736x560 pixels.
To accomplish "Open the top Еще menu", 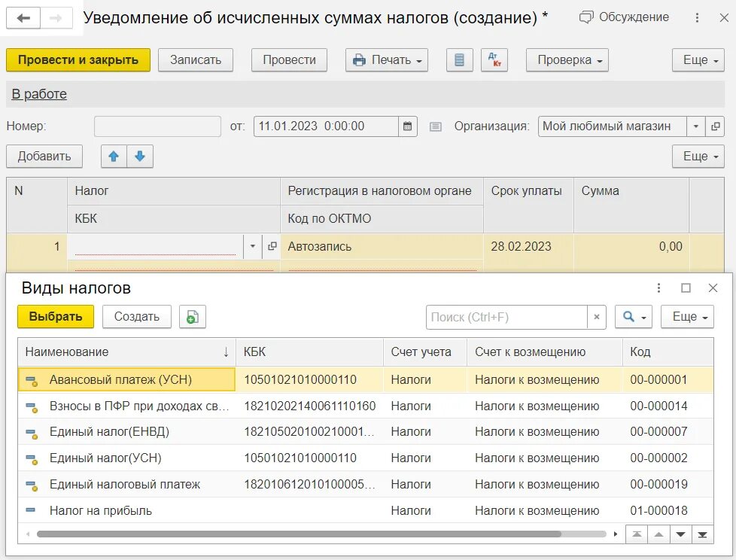I will coord(698,60).
